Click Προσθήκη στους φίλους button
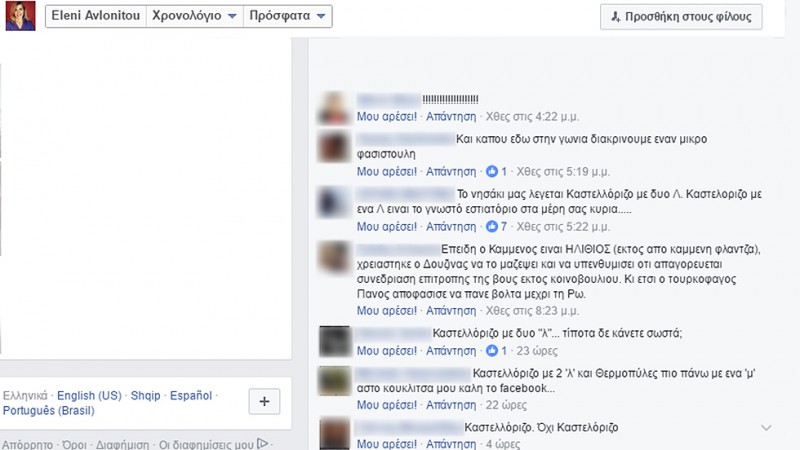 [x=681, y=17]
